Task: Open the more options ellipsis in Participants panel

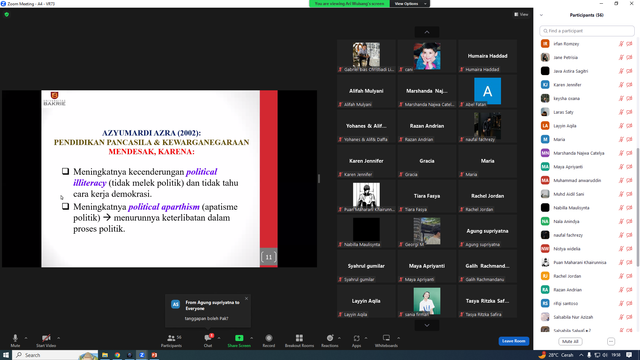Action: [x=611, y=341]
